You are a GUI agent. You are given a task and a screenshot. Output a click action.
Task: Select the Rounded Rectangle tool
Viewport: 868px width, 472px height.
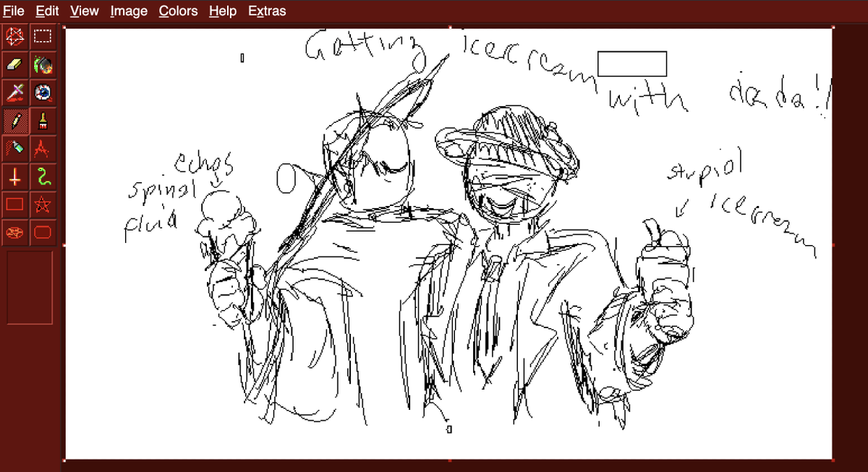(42, 232)
